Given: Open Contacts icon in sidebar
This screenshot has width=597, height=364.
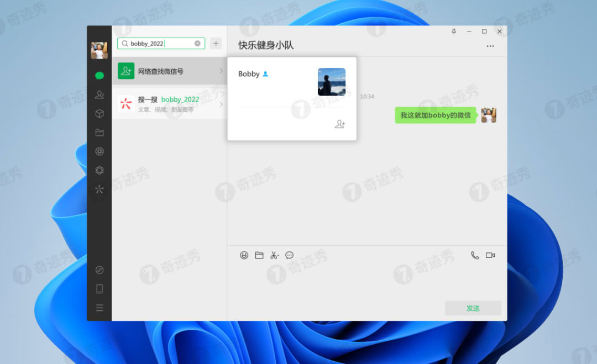Looking at the screenshot, I should pyautogui.click(x=99, y=94).
